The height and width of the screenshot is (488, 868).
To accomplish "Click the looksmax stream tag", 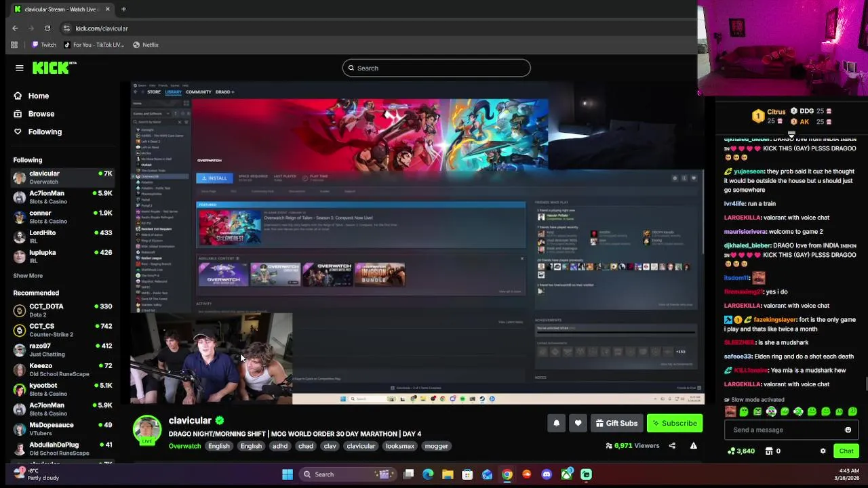I will (400, 446).
